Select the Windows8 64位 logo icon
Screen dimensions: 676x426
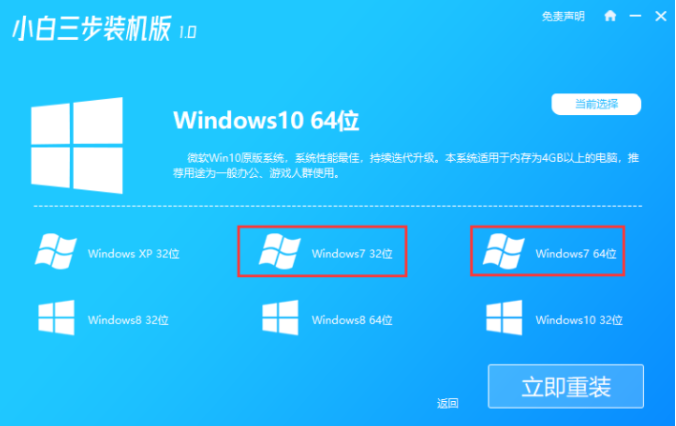(280, 318)
